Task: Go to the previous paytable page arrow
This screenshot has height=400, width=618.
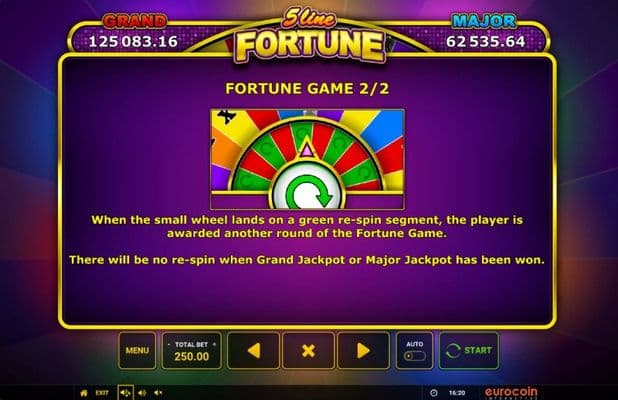Action: 253,350
